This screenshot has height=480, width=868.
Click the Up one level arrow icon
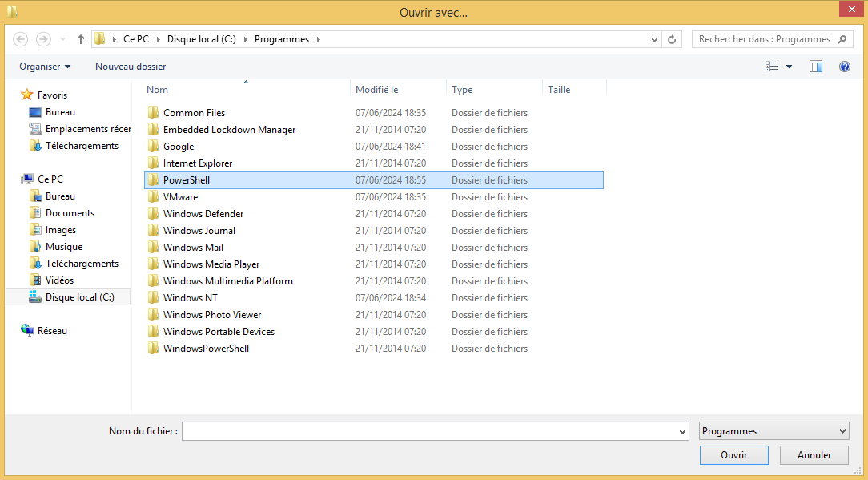point(81,39)
